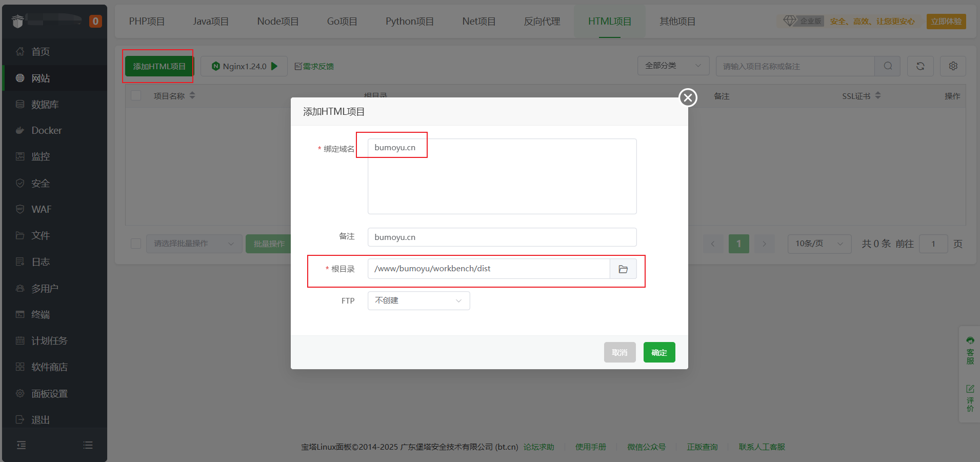Image resolution: width=980 pixels, height=462 pixels.
Task: Click the search magnifier icon
Action: click(888, 66)
